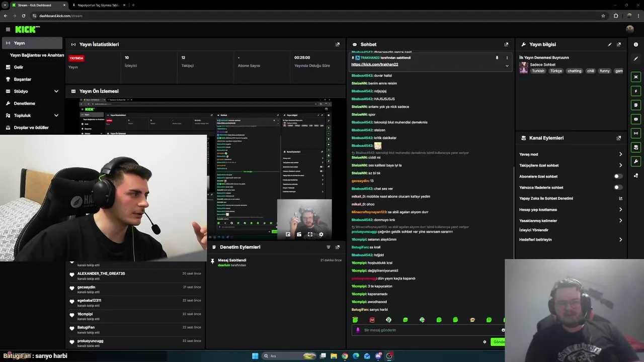The image size is (644, 362).
Task: Toggle the wrench widget in right rail
Action: coord(636,161)
